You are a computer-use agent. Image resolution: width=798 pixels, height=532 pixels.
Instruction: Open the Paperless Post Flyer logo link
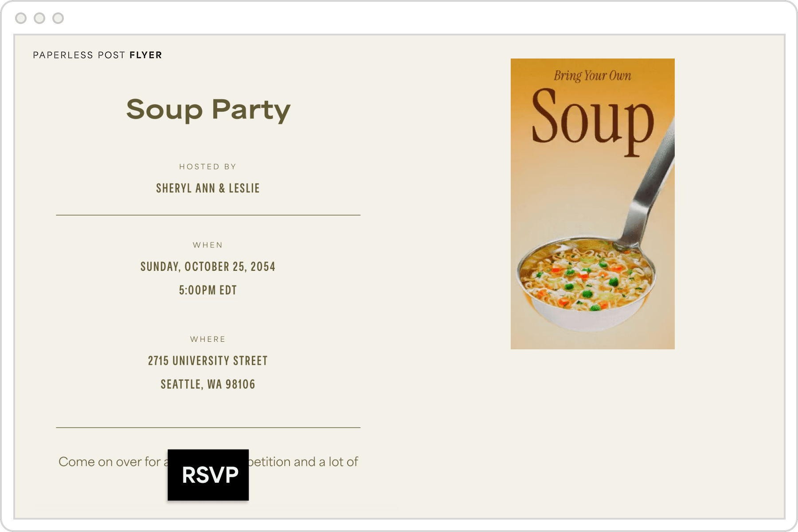coord(98,55)
